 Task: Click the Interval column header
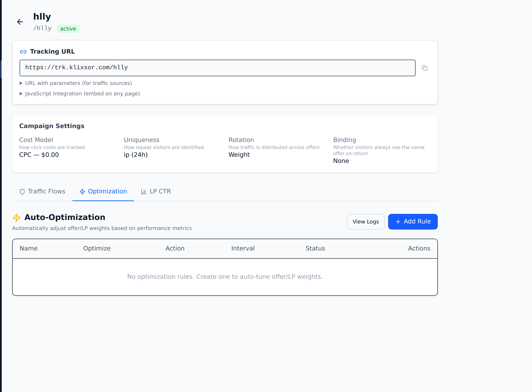pos(243,248)
